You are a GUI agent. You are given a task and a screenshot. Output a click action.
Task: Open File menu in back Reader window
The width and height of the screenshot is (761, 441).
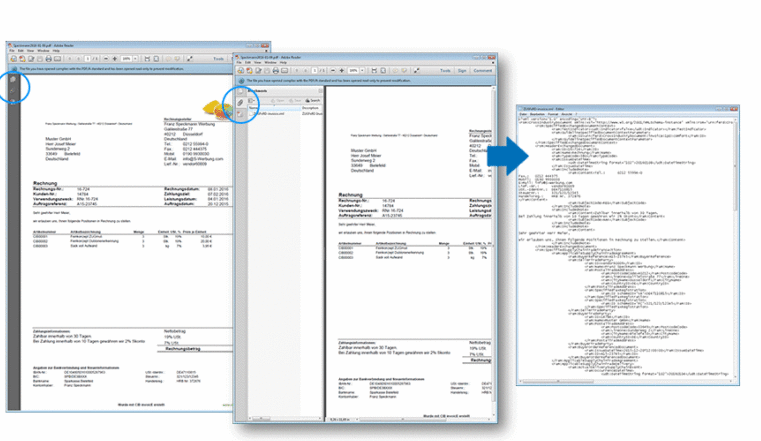(x=12, y=50)
